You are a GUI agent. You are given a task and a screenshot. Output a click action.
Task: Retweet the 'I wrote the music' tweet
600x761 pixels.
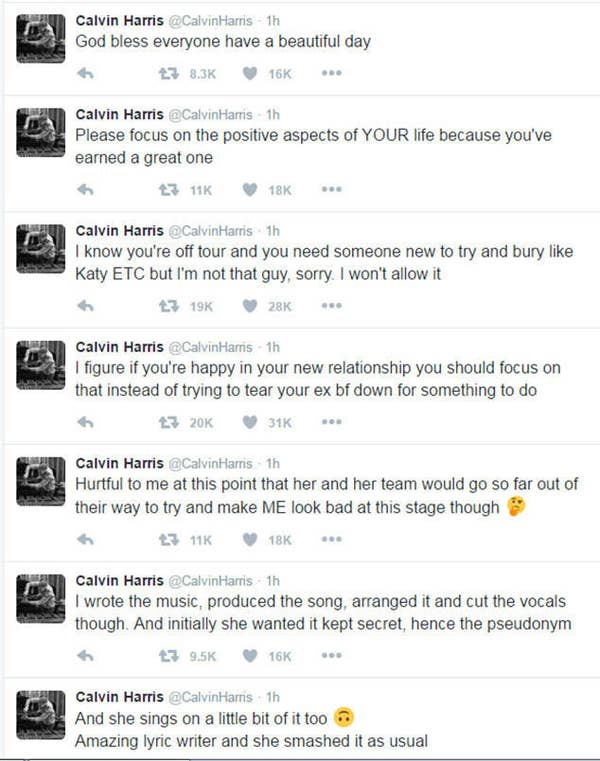pos(168,656)
